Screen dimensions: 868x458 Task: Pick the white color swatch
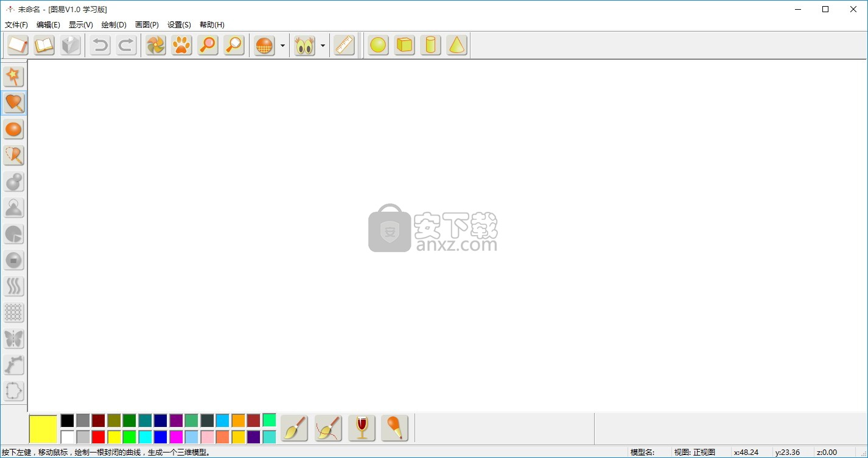(x=67, y=437)
